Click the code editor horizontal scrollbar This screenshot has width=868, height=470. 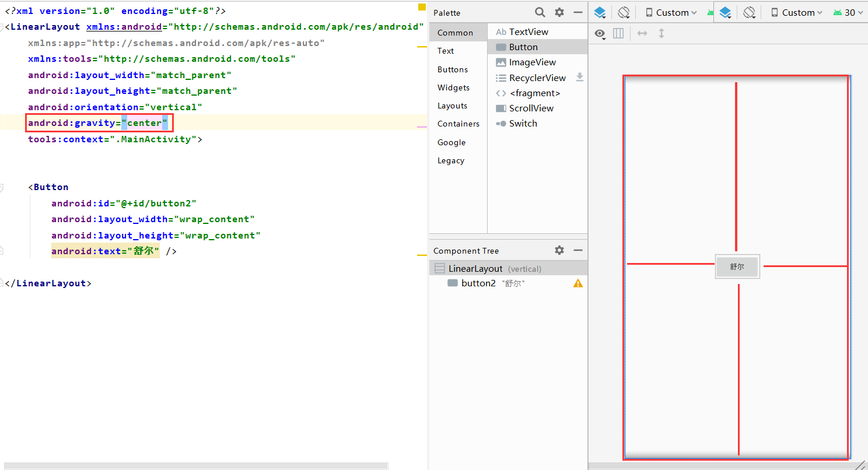point(196,466)
